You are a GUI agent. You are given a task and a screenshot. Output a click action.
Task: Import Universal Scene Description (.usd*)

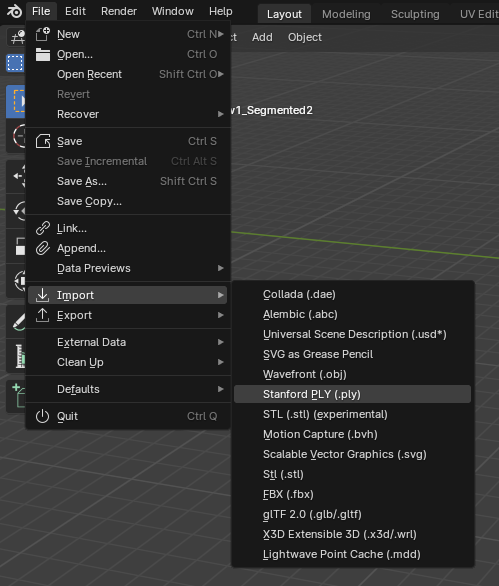tap(352, 334)
